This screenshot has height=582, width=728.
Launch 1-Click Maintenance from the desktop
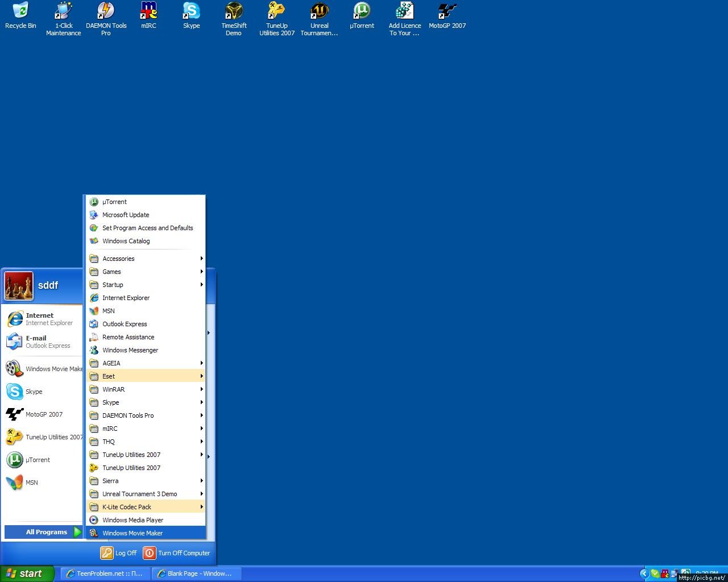coord(64,19)
